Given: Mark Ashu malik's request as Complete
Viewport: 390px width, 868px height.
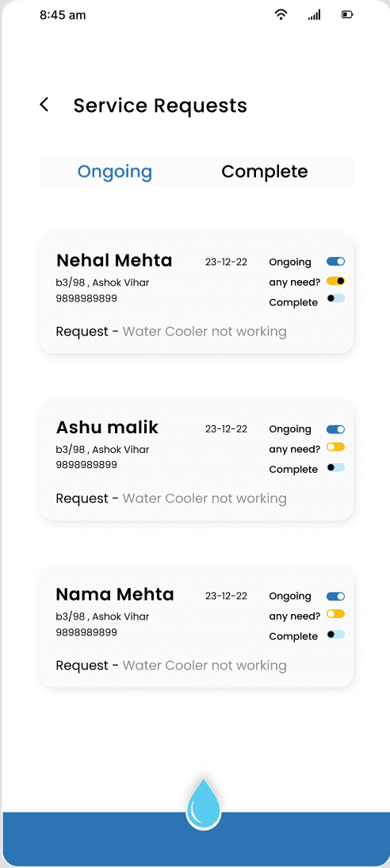Looking at the screenshot, I should tap(336, 468).
